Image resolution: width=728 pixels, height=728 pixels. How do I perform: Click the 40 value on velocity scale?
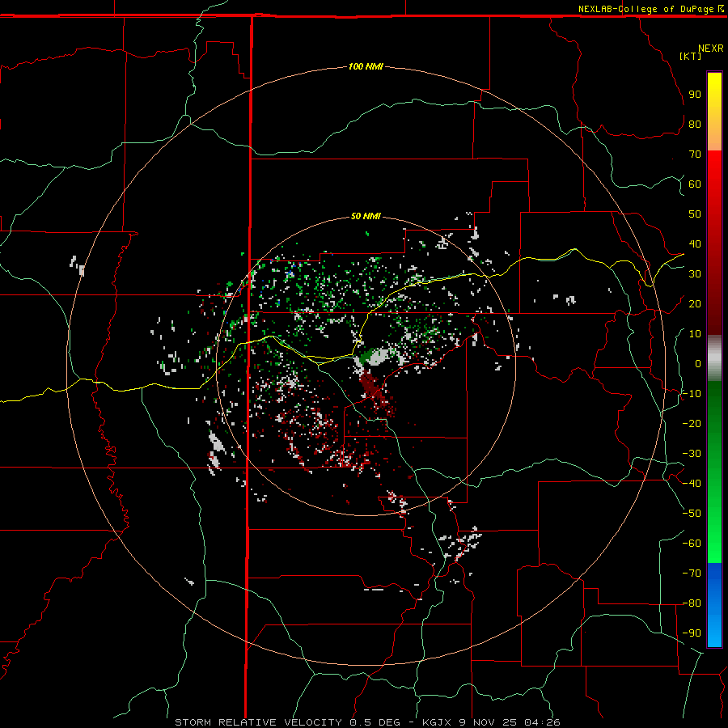tap(695, 243)
